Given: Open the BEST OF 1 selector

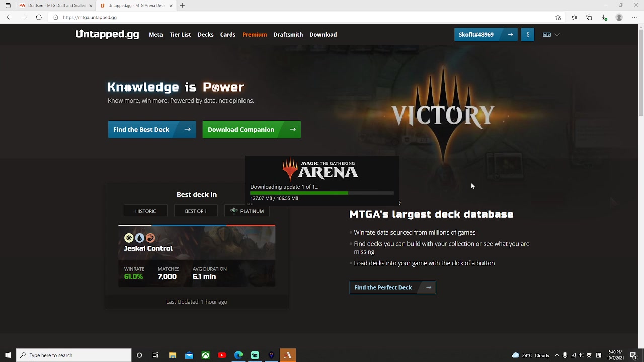Looking at the screenshot, I should click(x=196, y=211).
